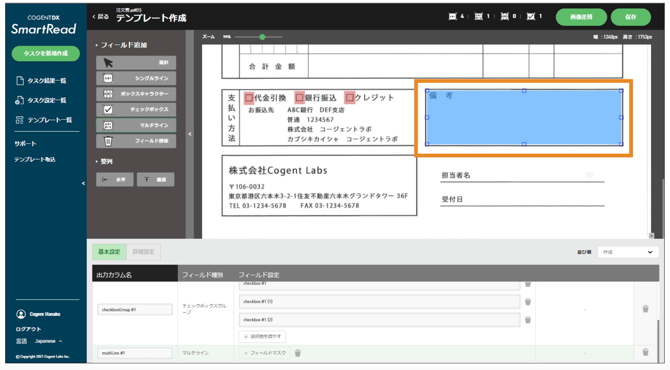670x370 pixels.
Task: Click the フィールド削除 trash tool
Action: [x=136, y=141]
